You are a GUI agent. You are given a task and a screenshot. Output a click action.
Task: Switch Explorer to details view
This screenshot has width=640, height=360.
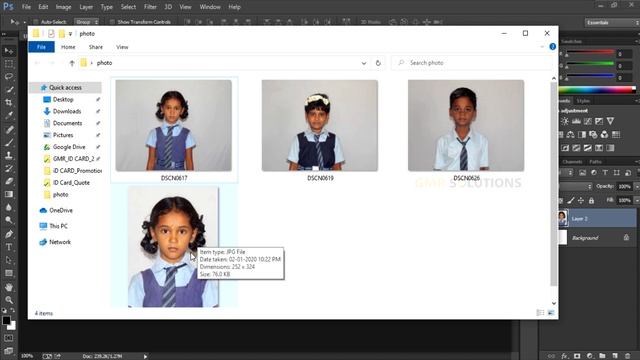click(x=540, y=313)
